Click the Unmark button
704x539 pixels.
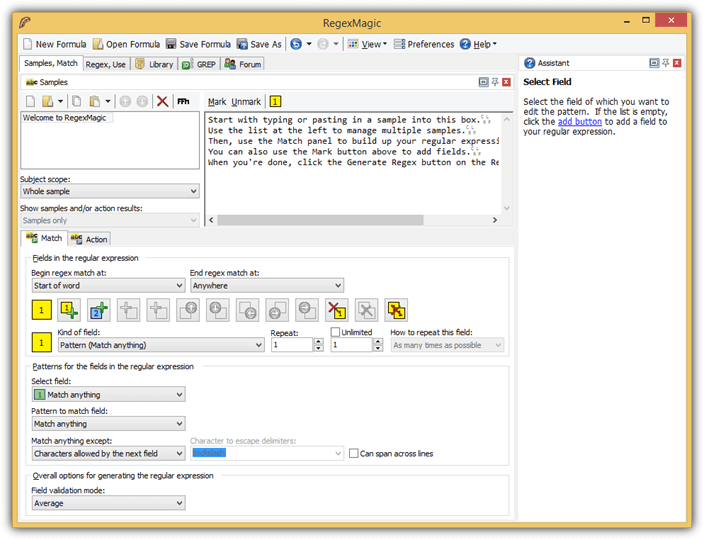[x=246, y=102]
